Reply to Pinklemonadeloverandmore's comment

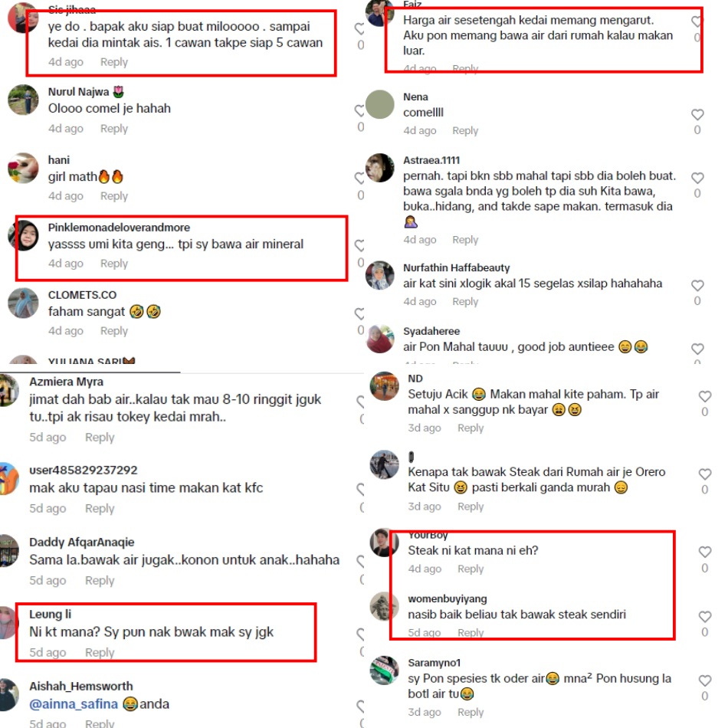click(x=113, y=264)
